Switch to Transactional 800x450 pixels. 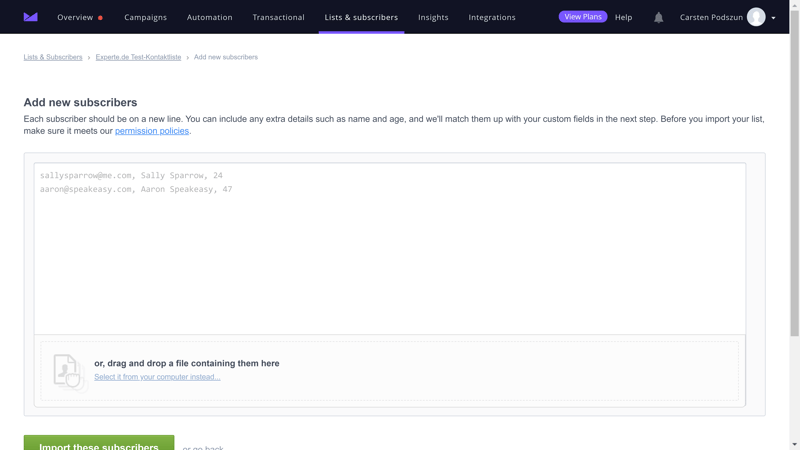tap(279, 17)
